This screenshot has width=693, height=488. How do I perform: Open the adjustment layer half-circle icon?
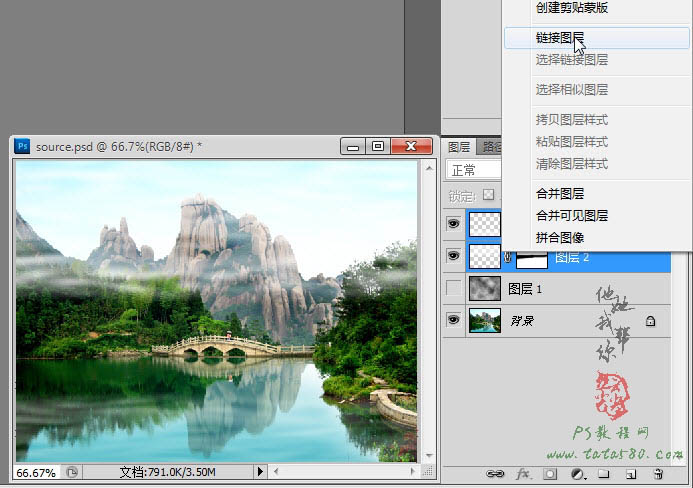pos(578,474)
